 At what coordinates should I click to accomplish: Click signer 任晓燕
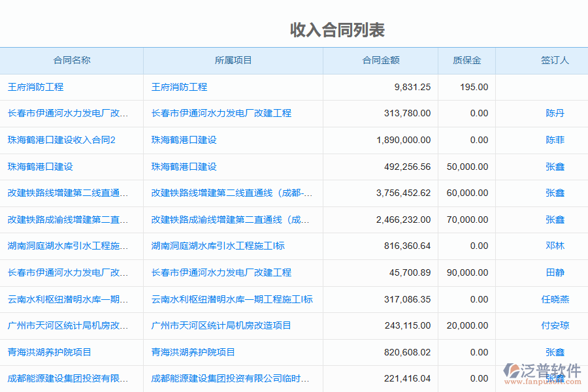(555, 299)
